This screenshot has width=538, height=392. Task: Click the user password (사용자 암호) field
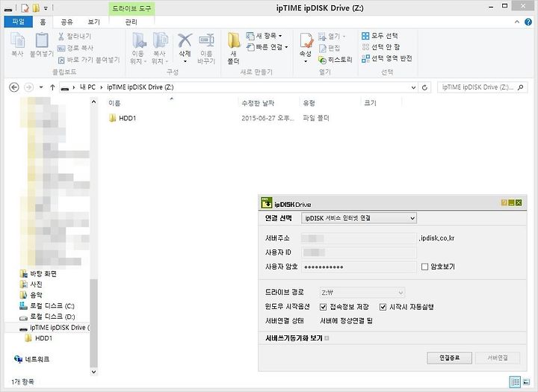click(359, 267)
